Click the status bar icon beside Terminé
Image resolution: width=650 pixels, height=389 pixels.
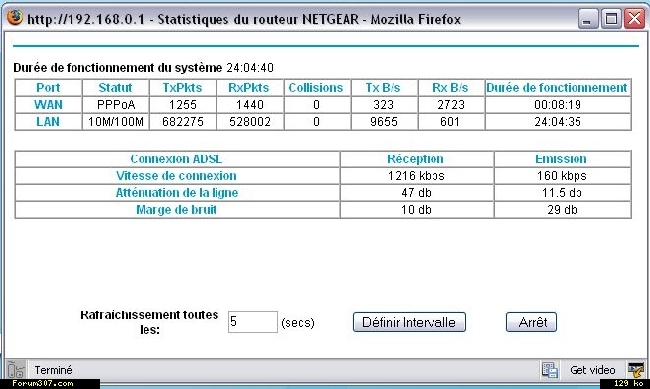(16, 370)
